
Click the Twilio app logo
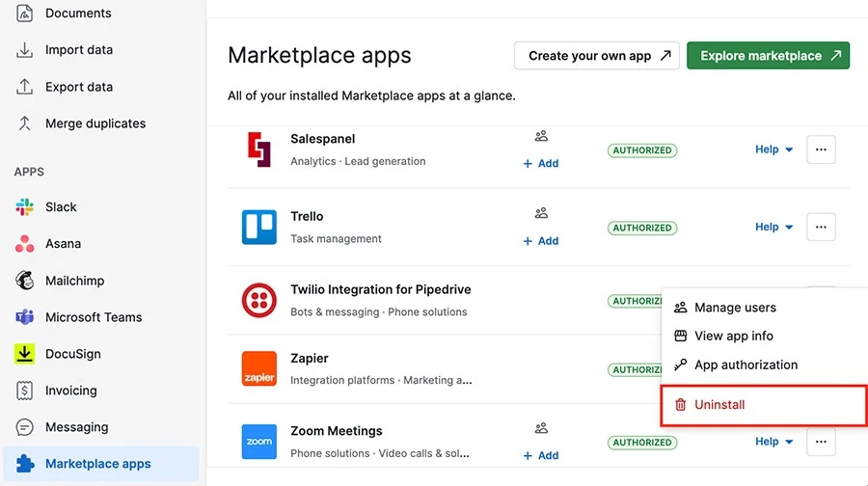259,300
